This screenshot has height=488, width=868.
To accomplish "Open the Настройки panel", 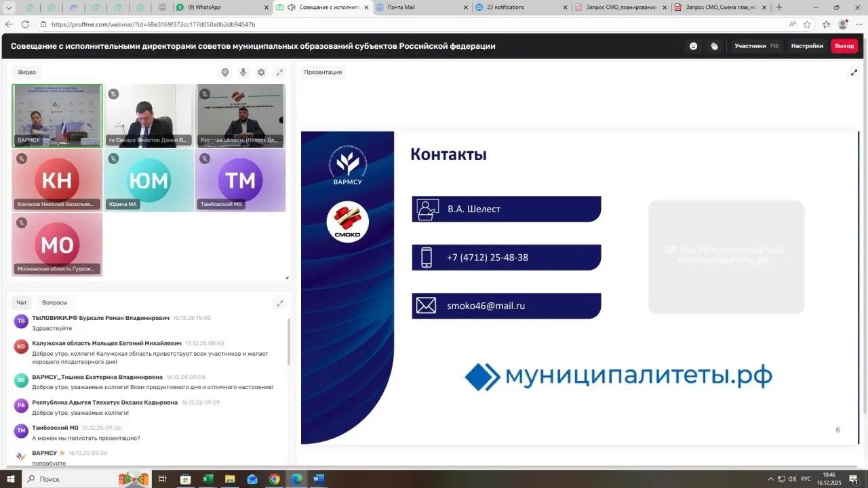I will (x=807, y=45).
